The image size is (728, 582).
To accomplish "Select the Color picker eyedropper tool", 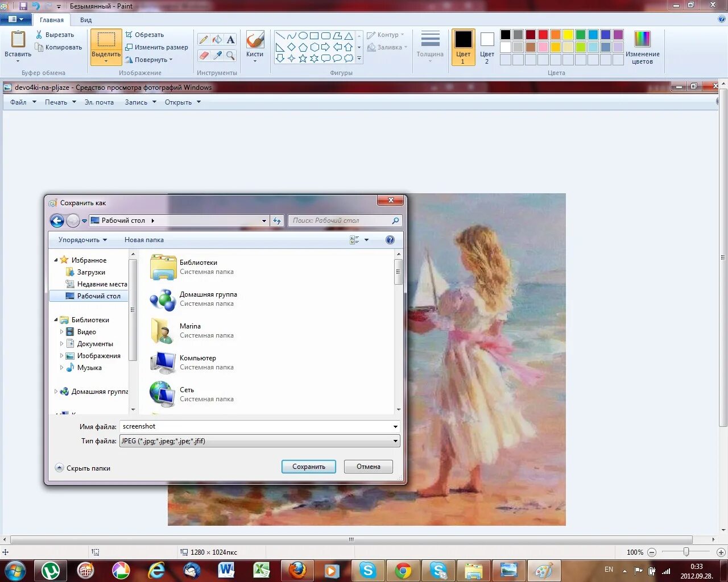I will 217,55.
